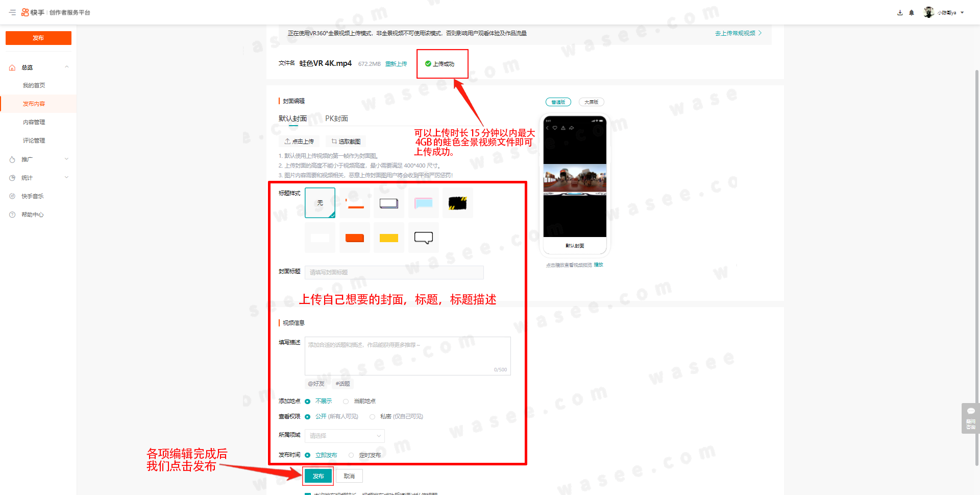Open 内容管理 in the sidebar
This screenshot has height=495, width=980.
pos(34,122)
